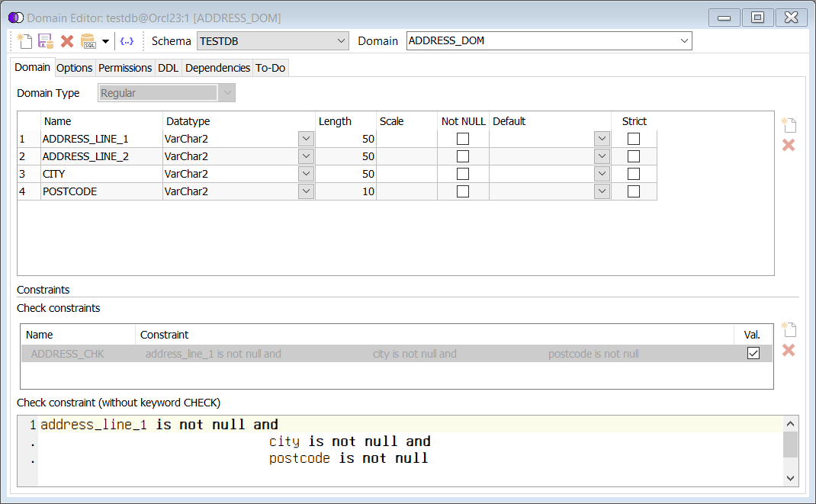816x504 pixels.
Task: Enable Not NULL for ADDRESS_LINE_1
Action: coord(463,139)
